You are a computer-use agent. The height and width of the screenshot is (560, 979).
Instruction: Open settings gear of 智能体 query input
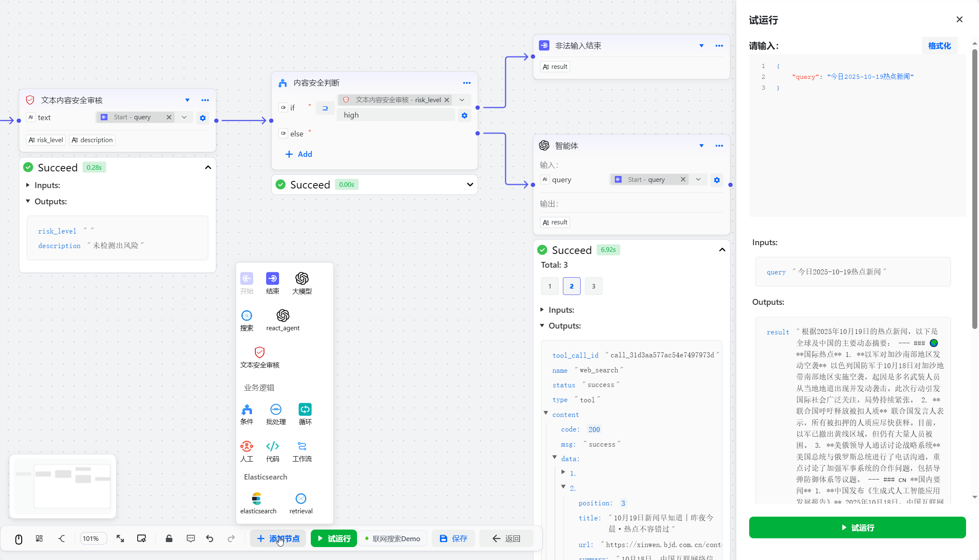click(717, 180)
